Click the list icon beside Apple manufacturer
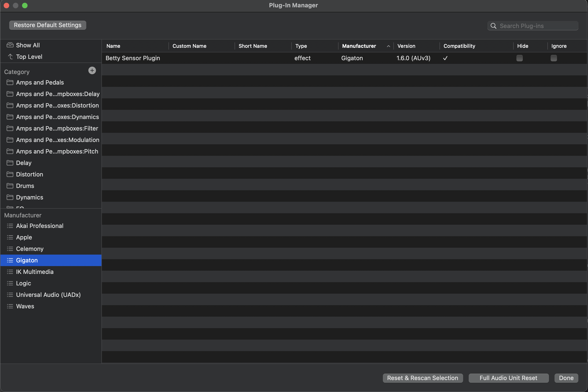588x392 pixels. pyautogui.click(x=10, y=237)
